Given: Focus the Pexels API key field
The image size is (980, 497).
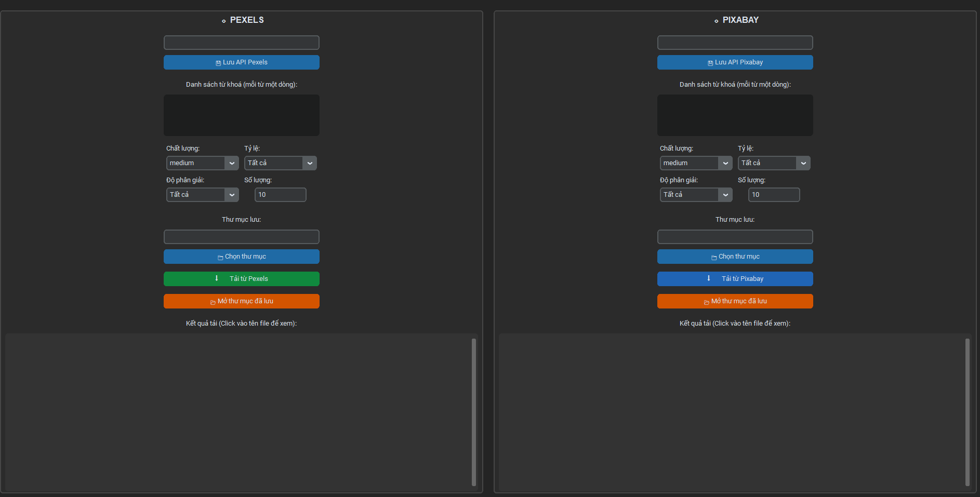Looking at the screenshot, I should pyautogui.click(x=242, y=43).
